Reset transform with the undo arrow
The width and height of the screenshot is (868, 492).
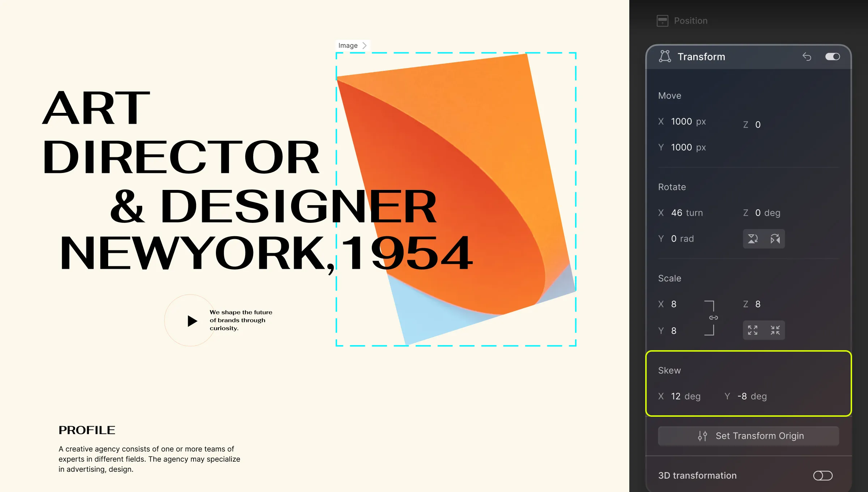pos(807,56)
